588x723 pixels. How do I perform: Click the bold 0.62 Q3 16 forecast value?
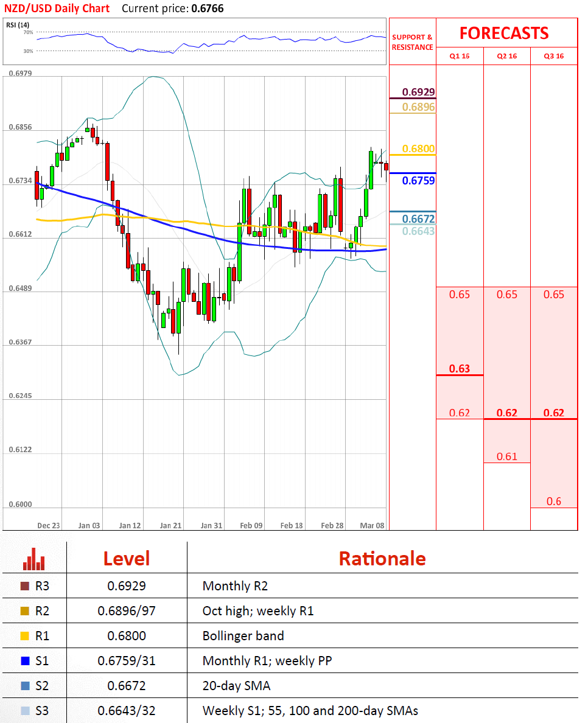click(x=553, y=413)
